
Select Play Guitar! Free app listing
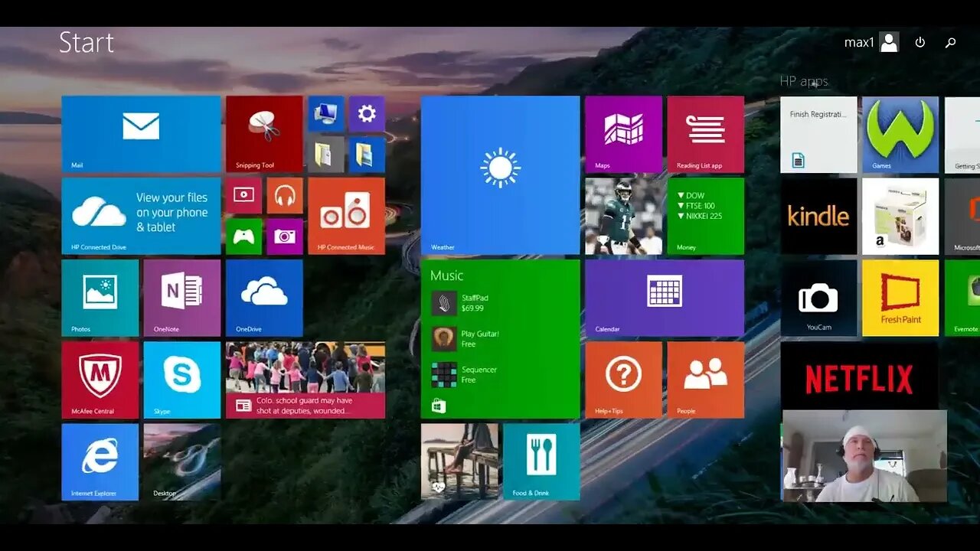tap(465, 339)
